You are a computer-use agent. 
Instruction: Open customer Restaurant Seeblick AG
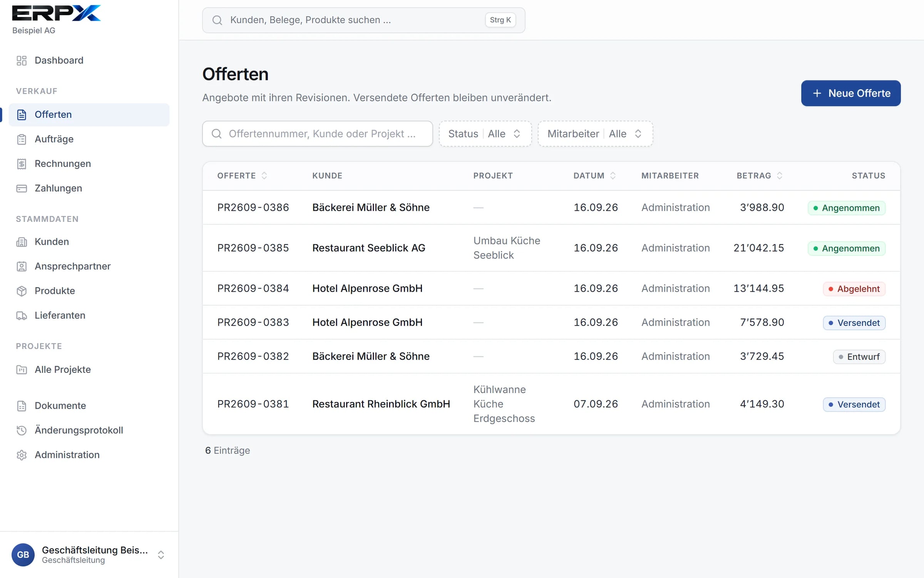pos(368,248)
